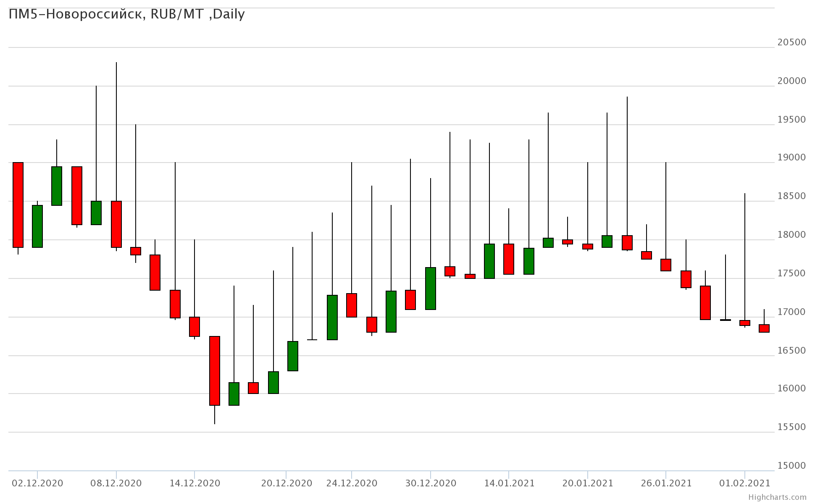Click the 02.12.2020 date axis label
Viewport: 815px width, 504px height.
[x=37, y=483]
